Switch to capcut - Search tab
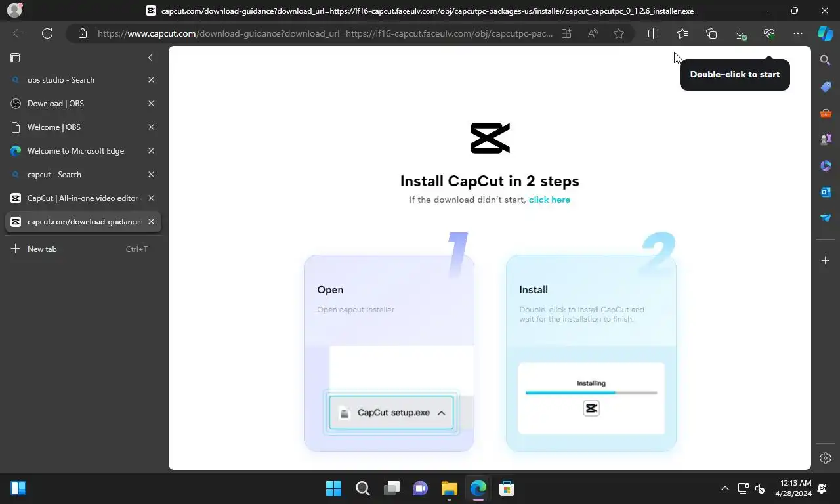 click(83, 175)
